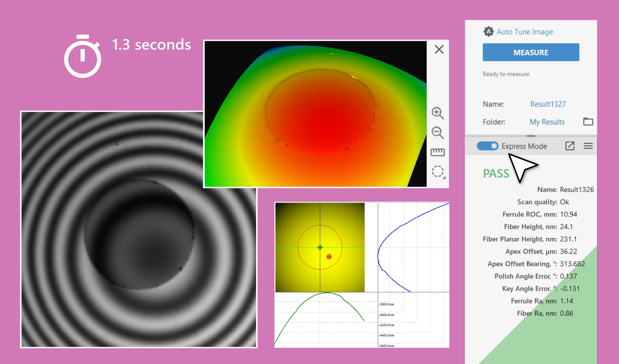The image size is (619, 364).
Task: Open the hamburger menu beside Express Mode
Action: coord(588,146)
